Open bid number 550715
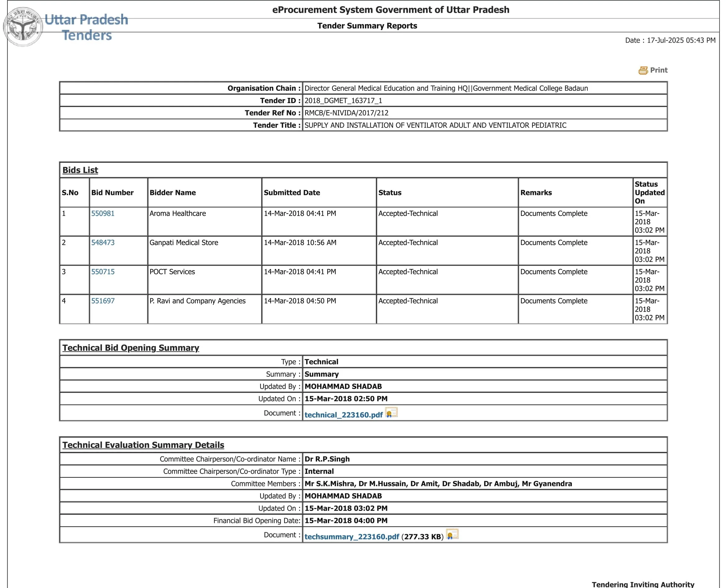The height and width of the screenshot is (588, 727). [x=103, y=272]
